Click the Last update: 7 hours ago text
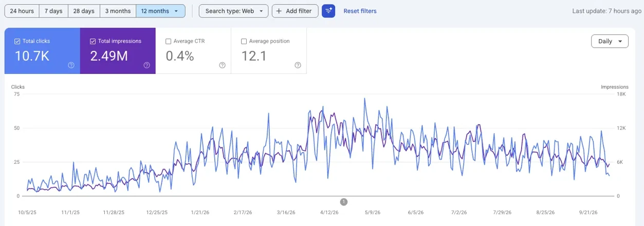Image resolution: width=644 pixels, height=226 pixels. 606,11
